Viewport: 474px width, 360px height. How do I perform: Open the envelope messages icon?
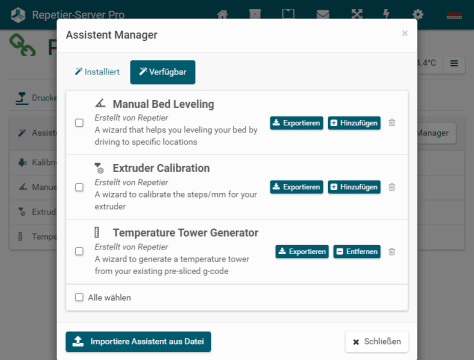323,14
